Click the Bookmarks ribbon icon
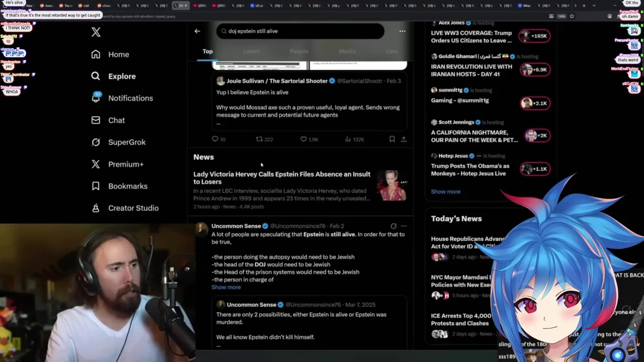644x362 pixels. click(96, 186)
